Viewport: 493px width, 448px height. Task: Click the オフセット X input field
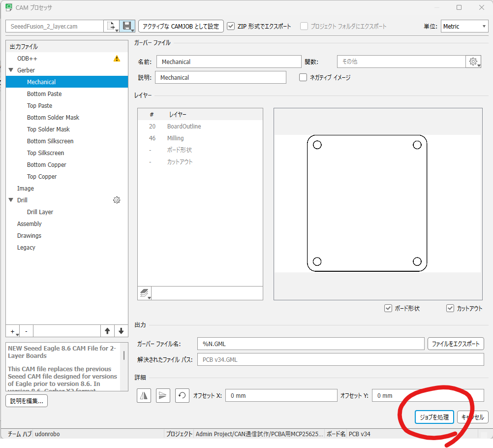click(281, 395)
